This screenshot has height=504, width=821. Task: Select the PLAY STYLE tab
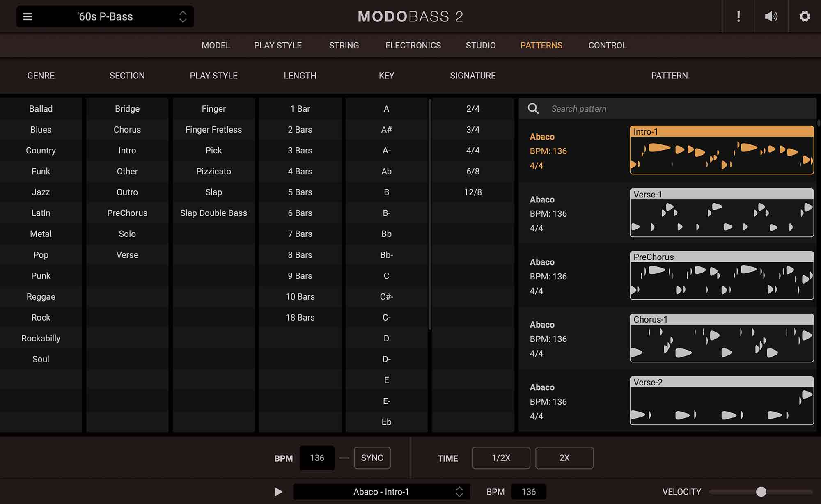[x=278, y=45]
